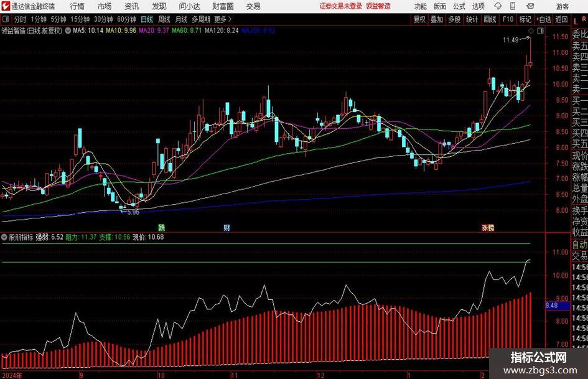Click the 多股 multi-stock toolbar button
Screen dimensions: 588x379
[x=454, y=19]
